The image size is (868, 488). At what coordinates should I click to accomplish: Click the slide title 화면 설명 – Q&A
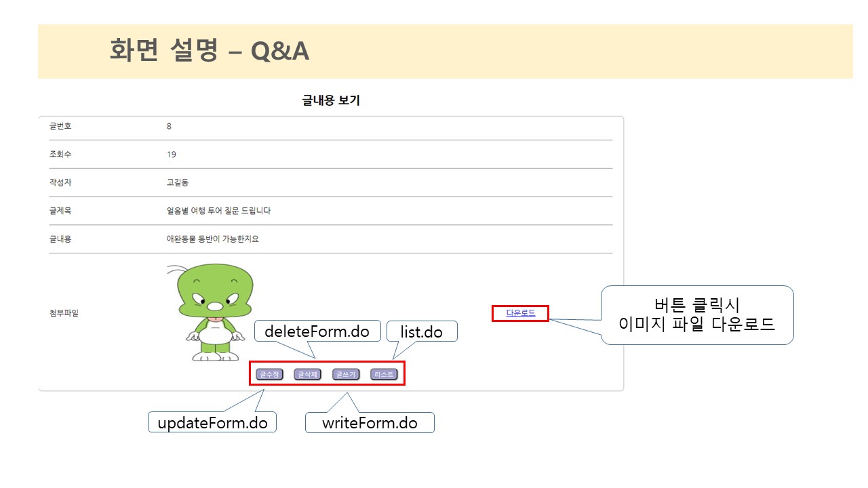coord(210,51)
